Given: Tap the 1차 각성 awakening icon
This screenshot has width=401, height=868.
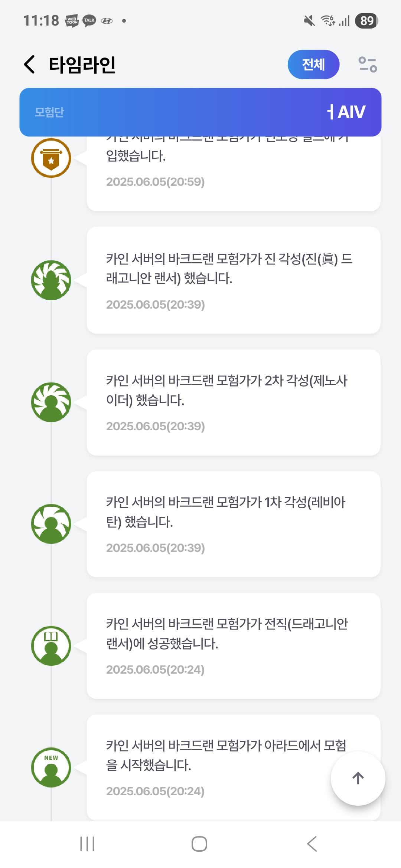Looking at the screenshot, I should [51, 524].
